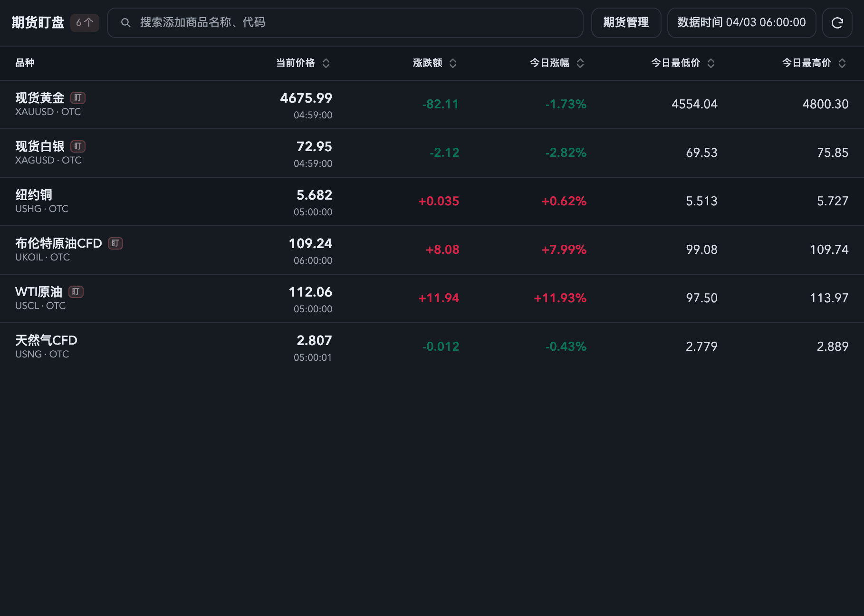This screenshot has height=616, width=864.
Task: Open the 期货管理 button
Action: 626,23
